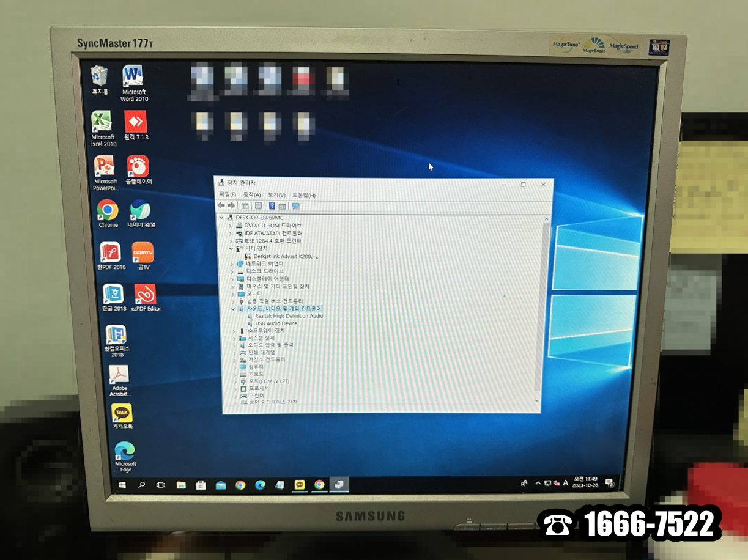Select the 곰TV desktop icon
The image size is (748, 560).
click(143, 256)
